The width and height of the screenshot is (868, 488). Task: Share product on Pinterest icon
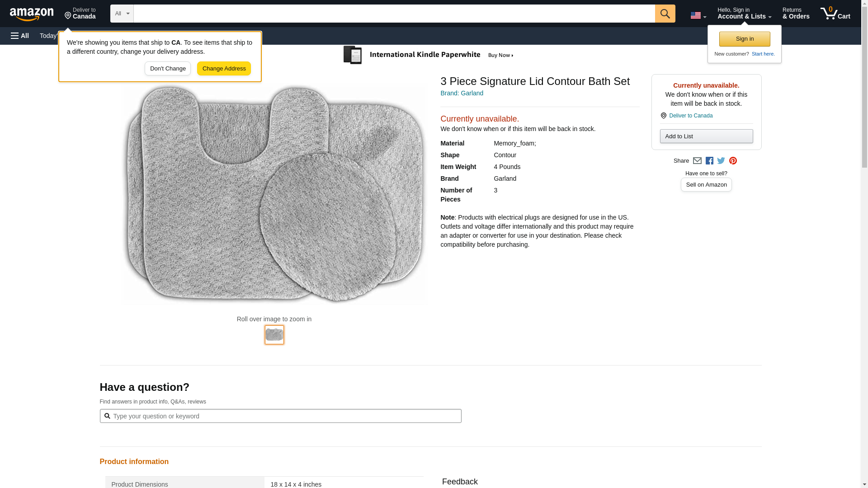click(733, 161)
